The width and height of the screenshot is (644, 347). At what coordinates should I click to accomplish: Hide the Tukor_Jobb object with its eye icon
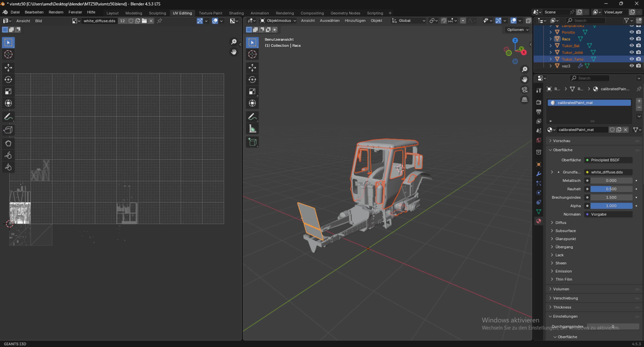pyautogui.click(x=631, y=52)
